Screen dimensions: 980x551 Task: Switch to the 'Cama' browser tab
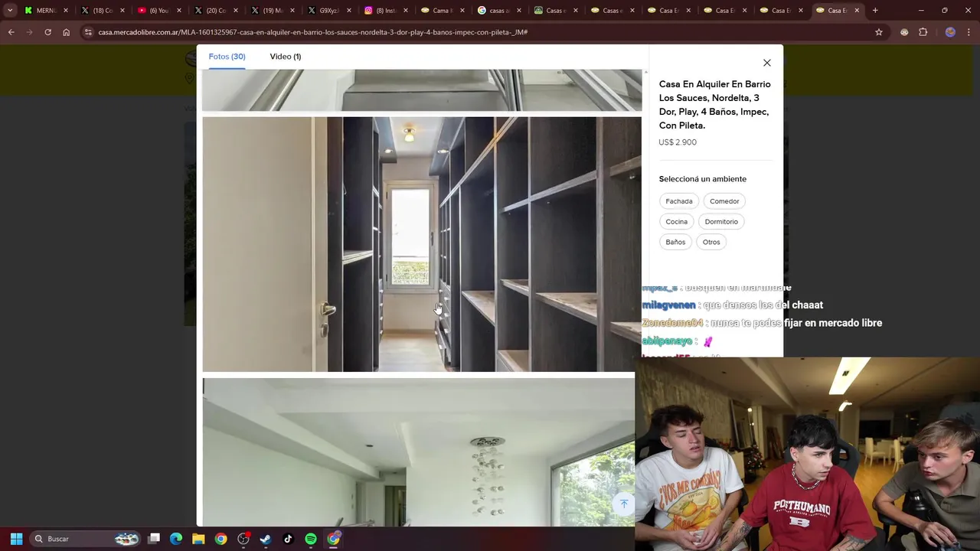tap(442, 11)
